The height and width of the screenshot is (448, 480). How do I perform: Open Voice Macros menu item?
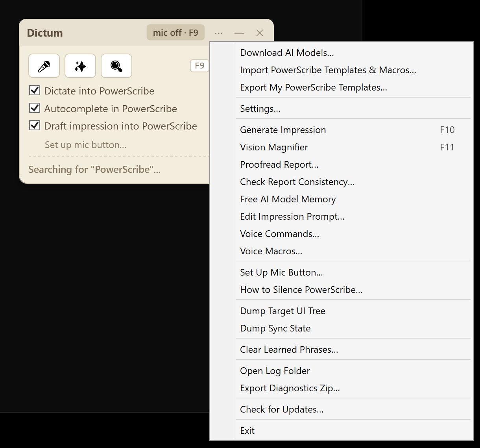click(353, 251)
